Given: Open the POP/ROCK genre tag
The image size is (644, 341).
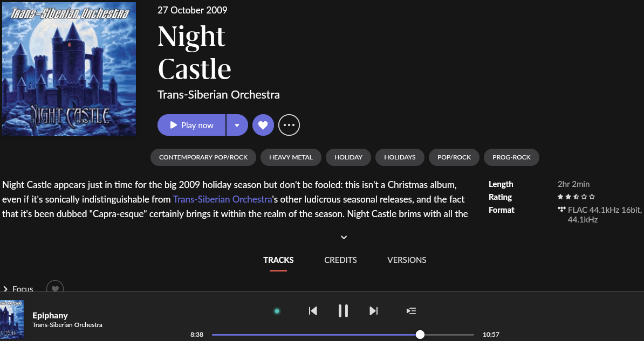Looking at the screenshot, I should click(x=454, y=157).
